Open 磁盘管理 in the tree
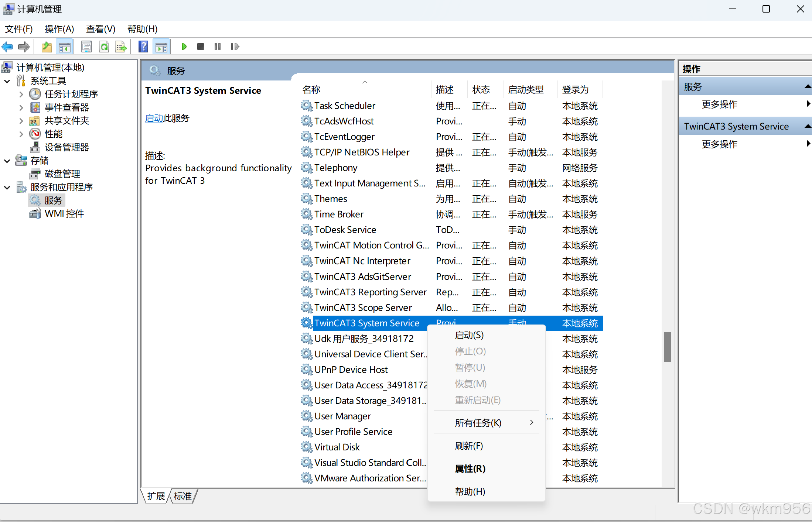The width and height of the screenshot is (812, 522). click(62, 174)
